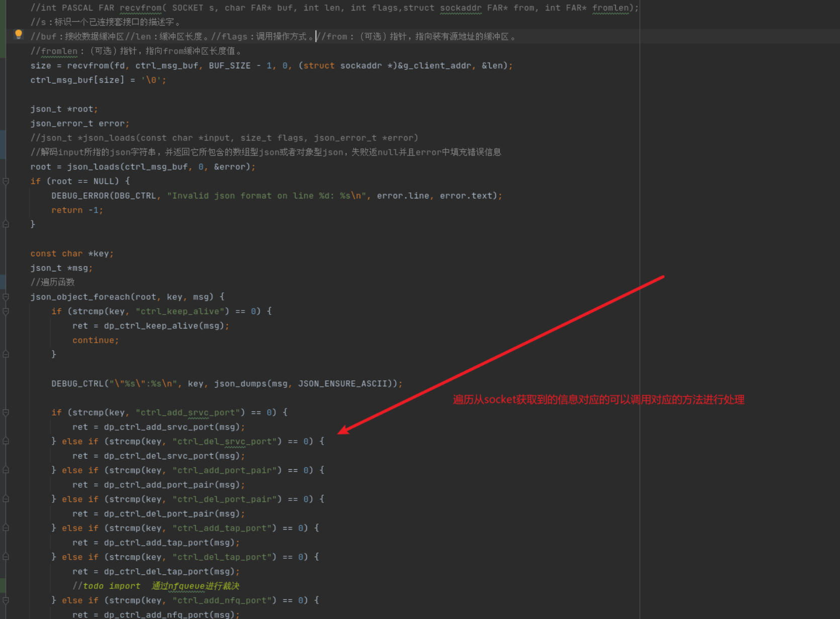Viewport: 840px width, 619px height.
Task: Click 'dp_ctrl_del_srvc_port(msg)' call
Action: point(171,456)
